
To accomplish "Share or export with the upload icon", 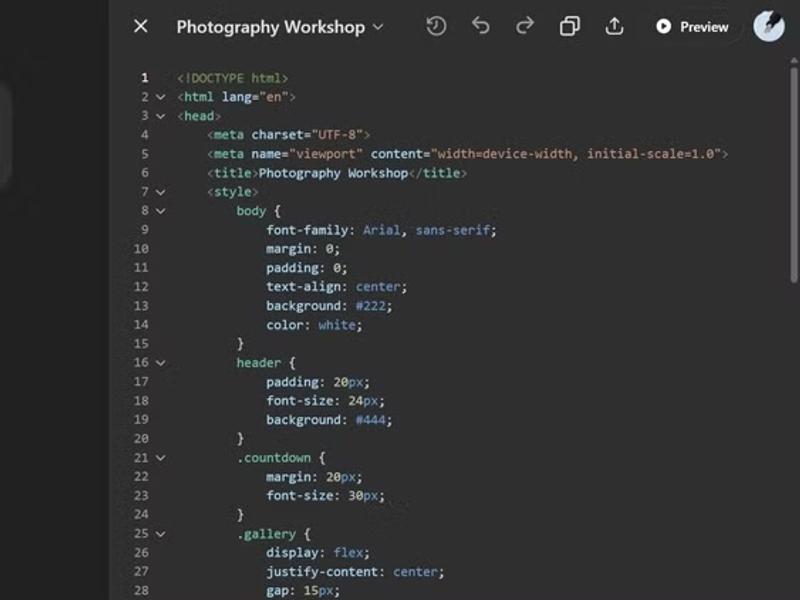I will (x=615, y=27).
